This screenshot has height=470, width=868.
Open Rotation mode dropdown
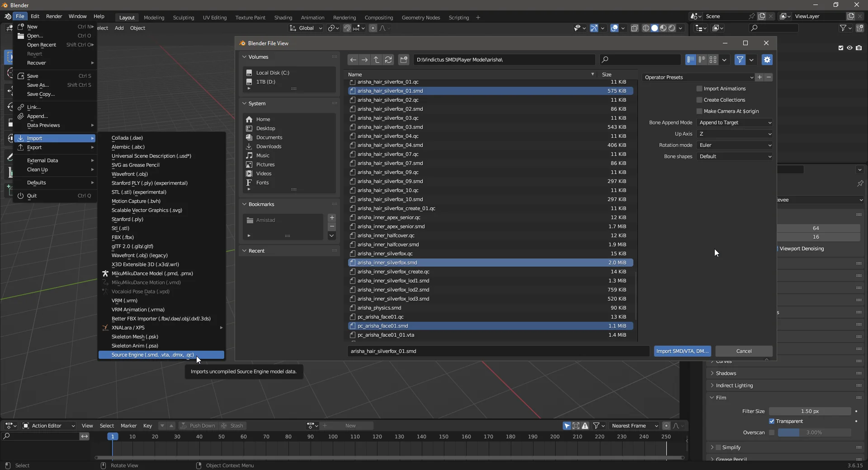coord(735,145)
